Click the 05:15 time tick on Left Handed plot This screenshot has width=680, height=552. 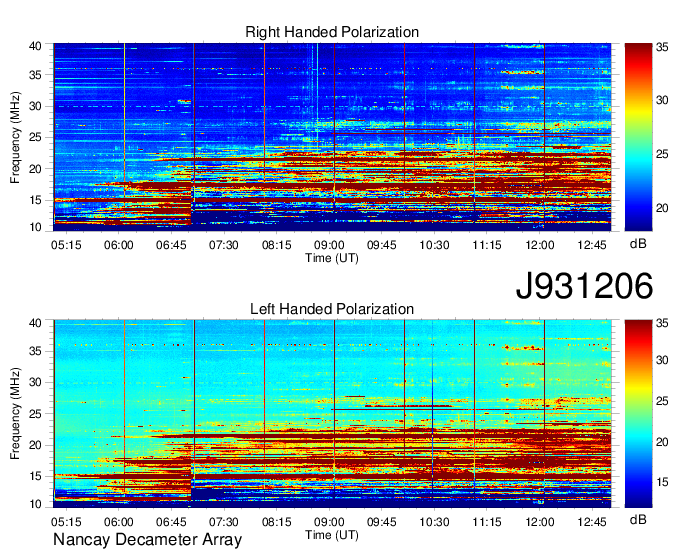tap(66, 522)
